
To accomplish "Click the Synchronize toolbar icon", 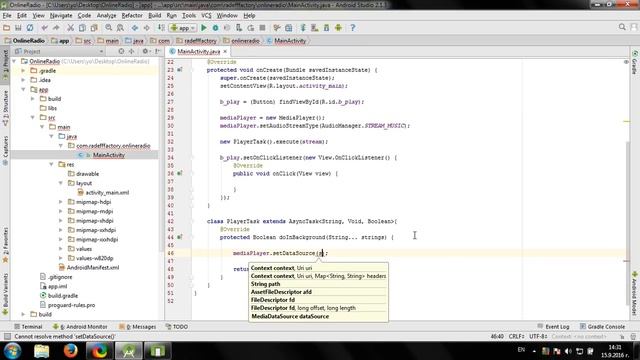I will [30, 28].
